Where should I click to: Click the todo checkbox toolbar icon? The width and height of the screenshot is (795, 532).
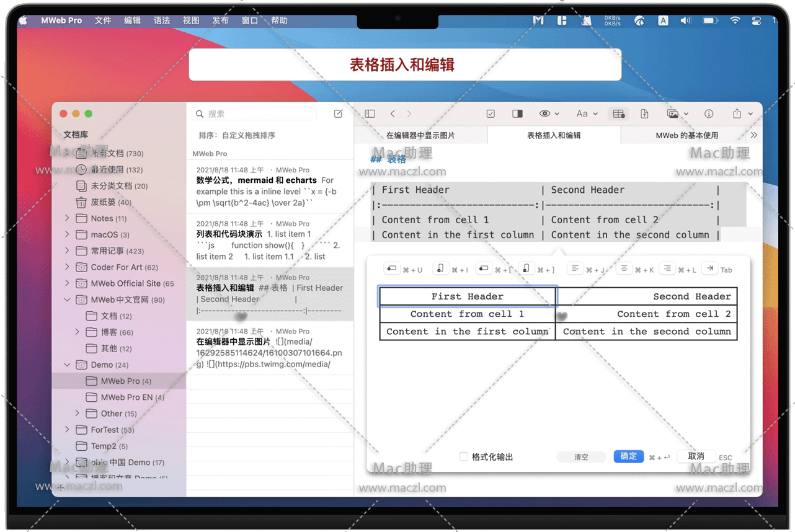click(491, 114)
